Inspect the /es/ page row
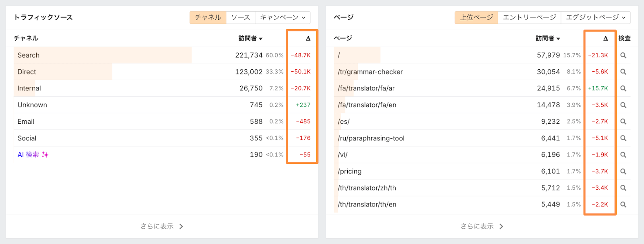This screenshot has width=644, height=244. point(623,121)
